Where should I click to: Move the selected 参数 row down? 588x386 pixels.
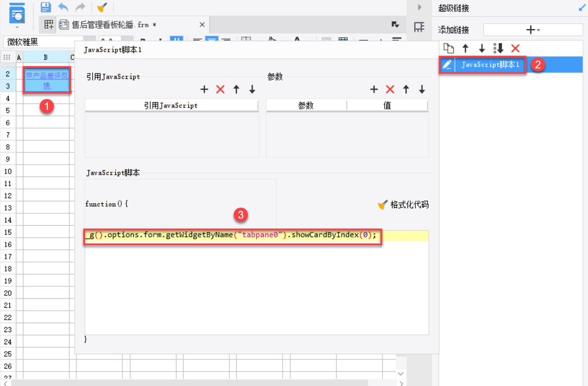tap(422, 90)
